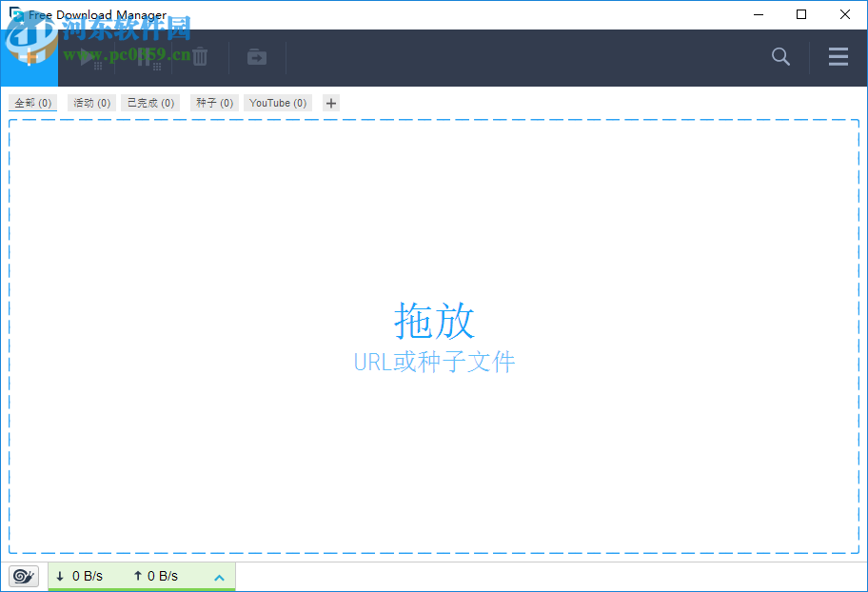Open the search magnifier
This screenshot has height=592, width=868.
[x=780, y=57]
